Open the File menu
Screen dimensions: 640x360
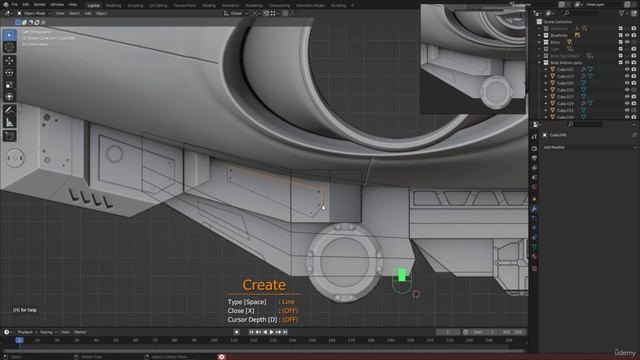pyautogui.click(x=15, y=4)
